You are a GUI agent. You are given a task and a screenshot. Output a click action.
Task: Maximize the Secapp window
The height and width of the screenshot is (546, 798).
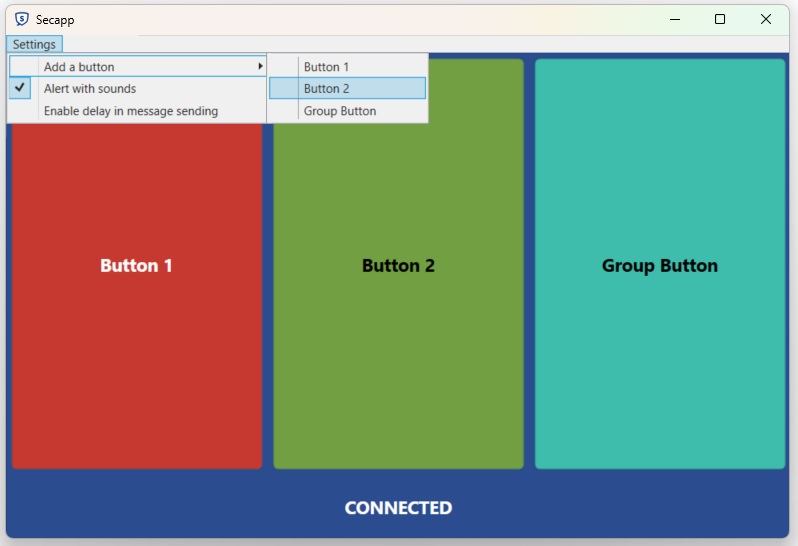(720, 19)
